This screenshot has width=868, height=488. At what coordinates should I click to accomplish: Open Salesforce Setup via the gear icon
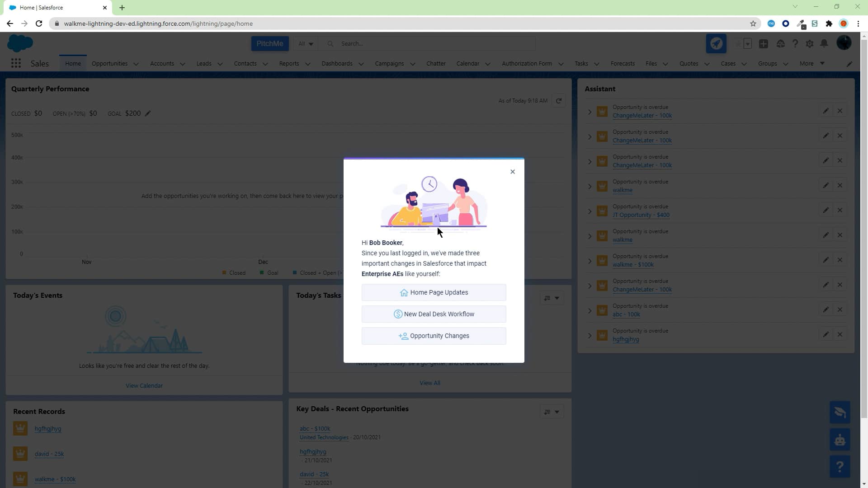pyautogui.click(x=809, y=43)
